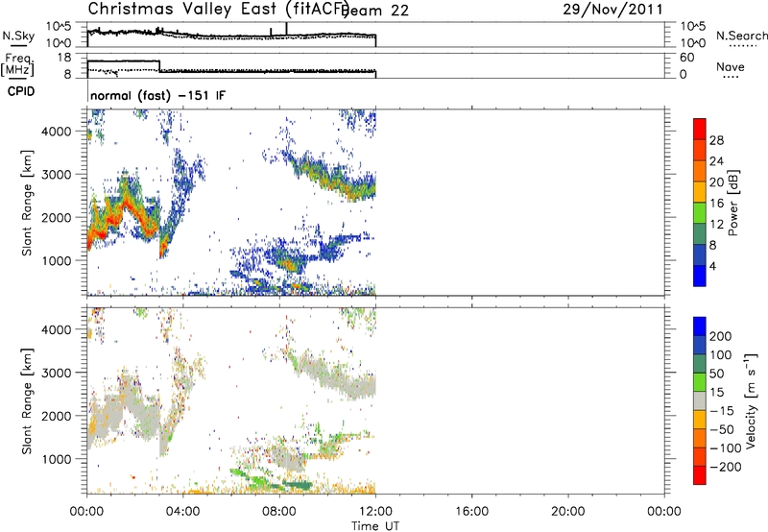Click 'normal (fast) -151 IF' text
The image size is (768, 532).
click(157, 95)
